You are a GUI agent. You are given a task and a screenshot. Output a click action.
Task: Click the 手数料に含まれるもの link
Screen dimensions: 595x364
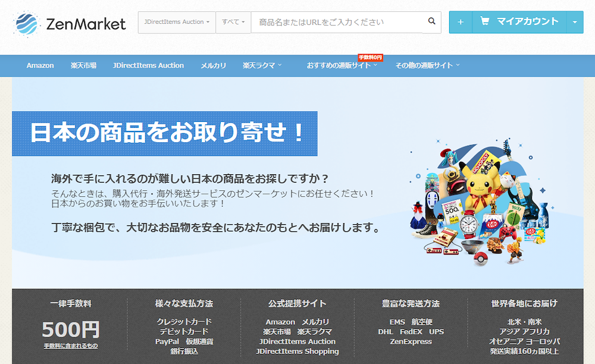71,346
